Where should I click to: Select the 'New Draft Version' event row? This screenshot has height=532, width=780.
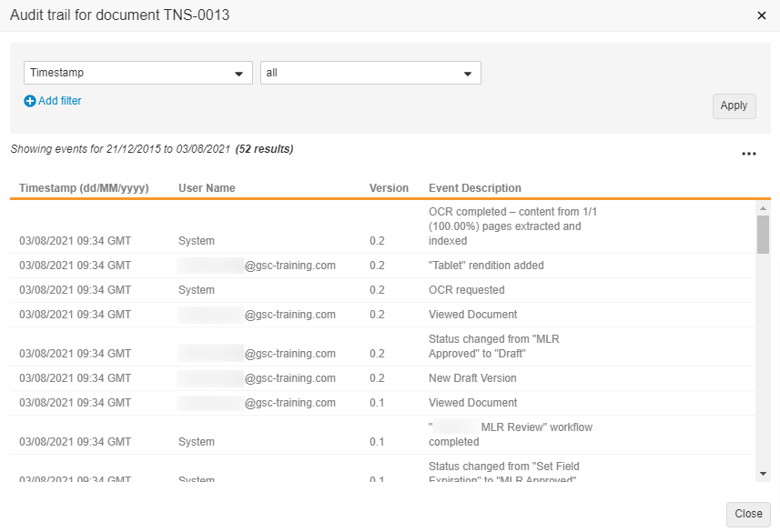(472, 378)
